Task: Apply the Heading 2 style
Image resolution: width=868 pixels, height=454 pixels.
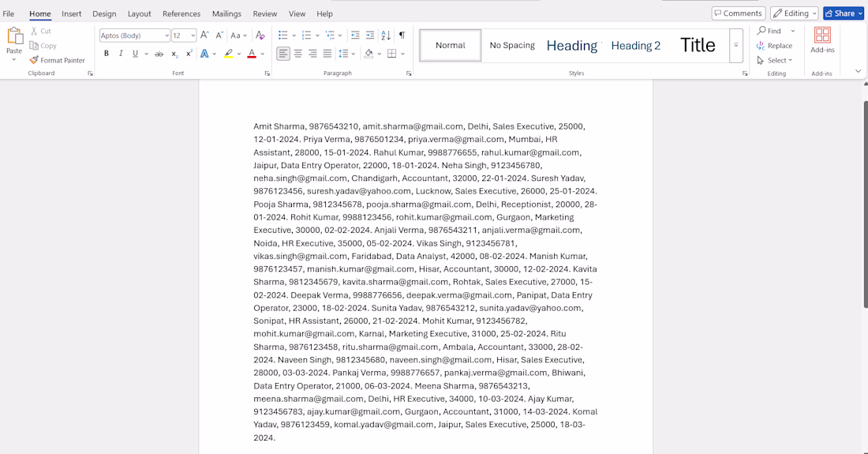Action: click(635, 46)
